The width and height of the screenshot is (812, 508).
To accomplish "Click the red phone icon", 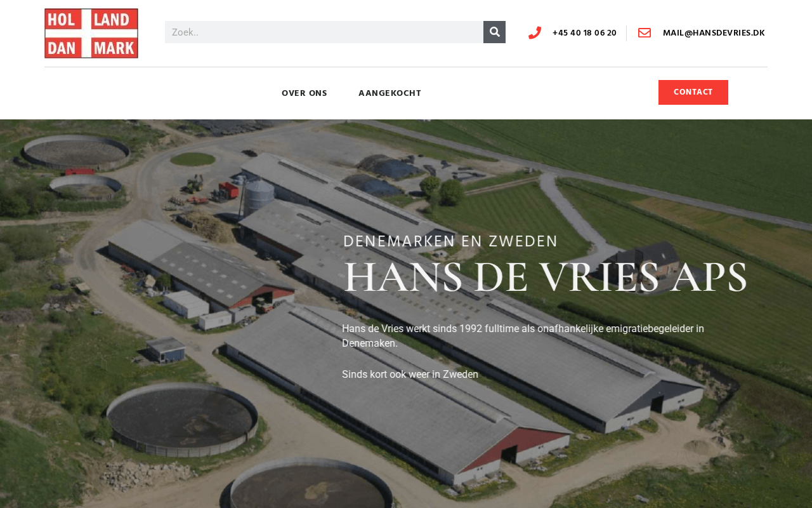I will tap(535, 33).
